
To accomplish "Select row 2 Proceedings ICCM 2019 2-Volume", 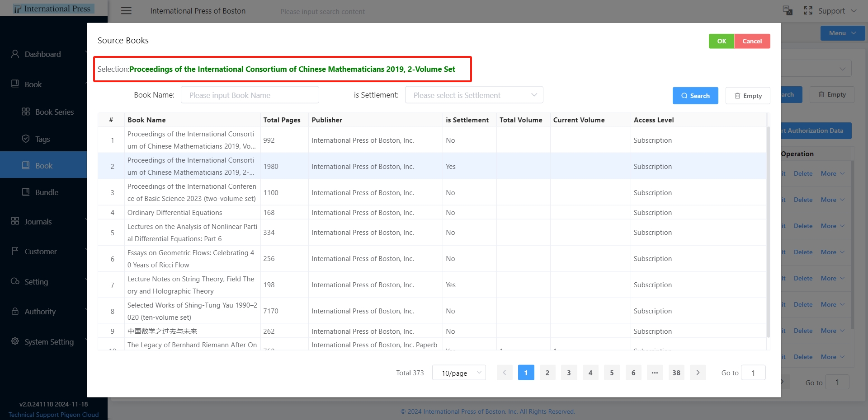I will (432, 166).
